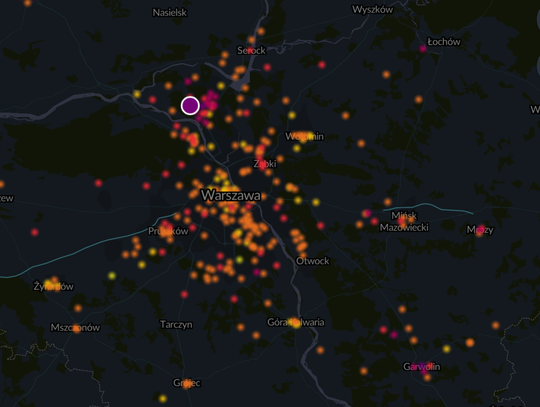
Task: Click the Nasielsk town label
Action: 170,13
